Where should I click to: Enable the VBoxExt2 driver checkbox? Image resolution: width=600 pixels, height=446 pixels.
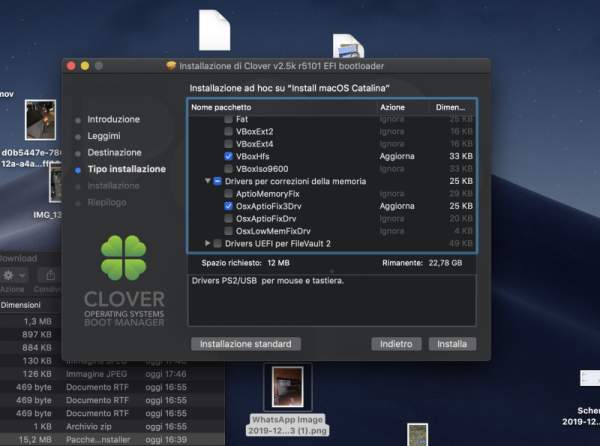coord(228,132)
